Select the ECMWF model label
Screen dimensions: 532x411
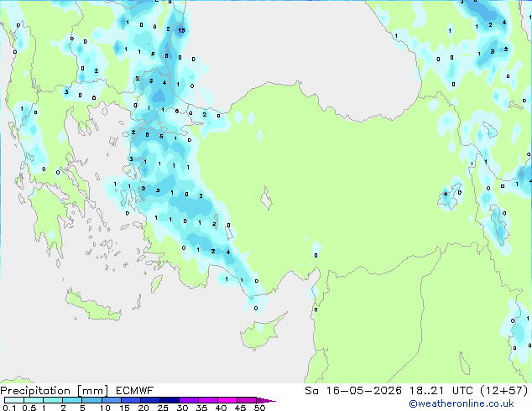coord(135,391)
